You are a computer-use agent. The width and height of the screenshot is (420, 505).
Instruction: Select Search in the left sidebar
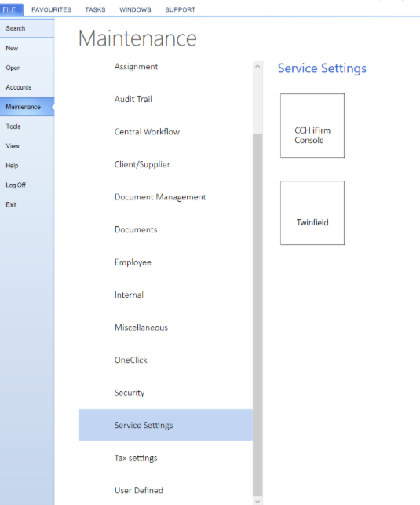pos(27,28)
